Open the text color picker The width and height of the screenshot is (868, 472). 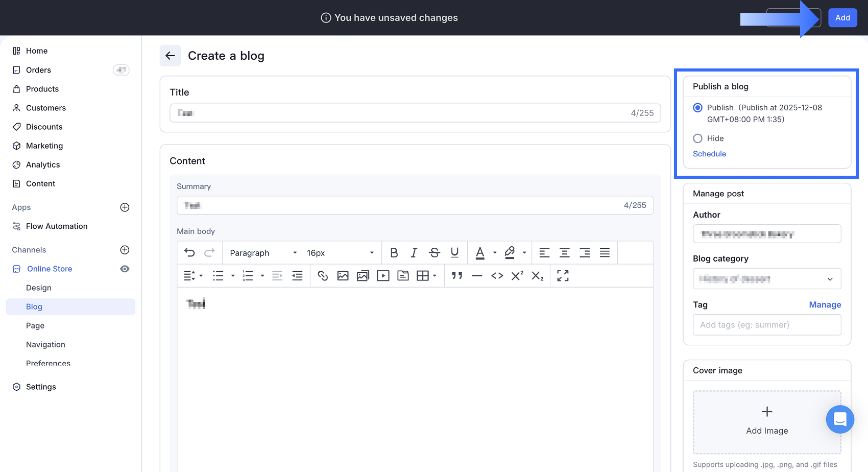coord(480,253)
